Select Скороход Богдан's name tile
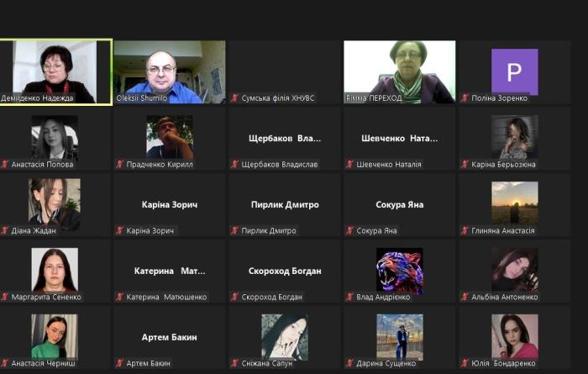The height and width of the screenshot is (374, 588). tap(285, 271)
